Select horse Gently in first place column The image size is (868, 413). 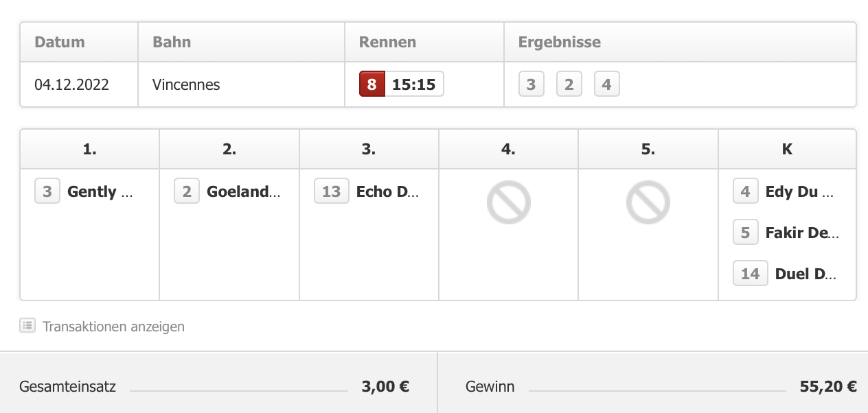(x=100, y=192)
